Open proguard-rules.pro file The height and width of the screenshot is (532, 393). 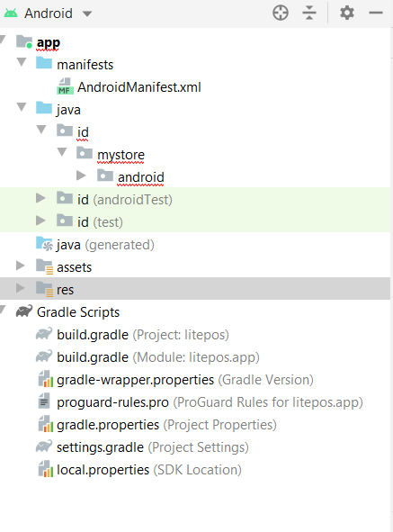[x=210, y=402]
